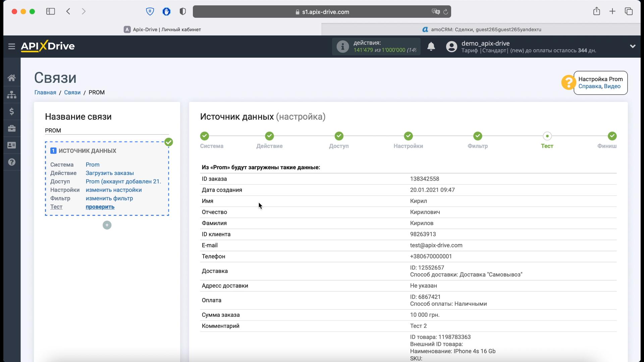This screenshot has width=644, height=362.
Task: Add a new block with the plus circle
Action: [x=107, y=225]
